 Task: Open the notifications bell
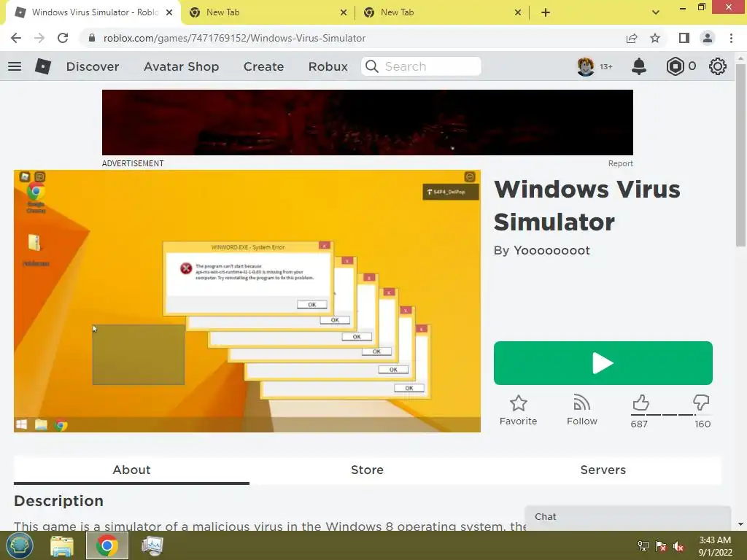tap(639, 66)
